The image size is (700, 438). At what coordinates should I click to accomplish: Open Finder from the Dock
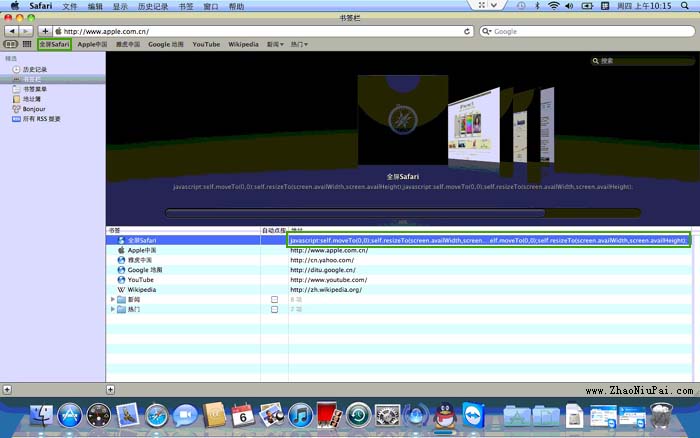[x=41, y=415]
